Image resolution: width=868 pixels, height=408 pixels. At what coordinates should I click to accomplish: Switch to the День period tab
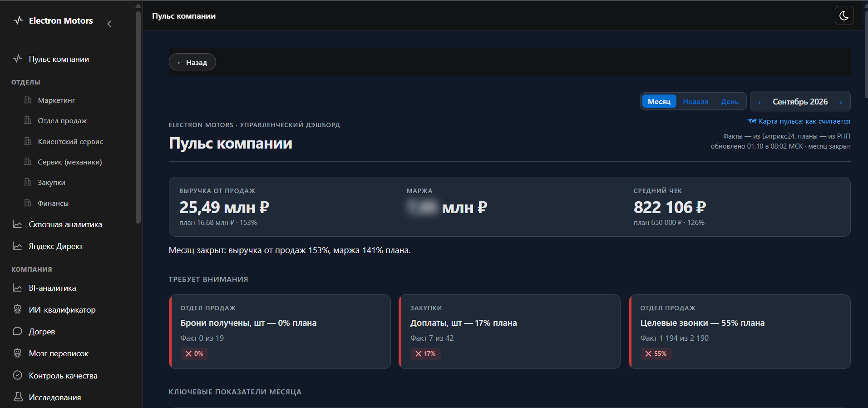730,102
